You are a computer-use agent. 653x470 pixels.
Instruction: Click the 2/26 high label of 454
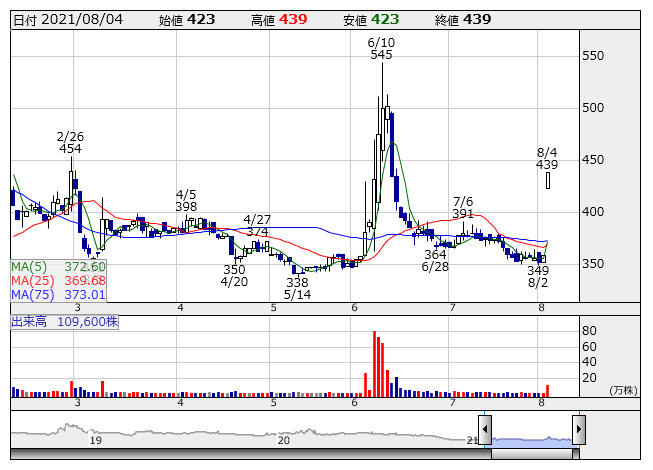pos(70,142)
